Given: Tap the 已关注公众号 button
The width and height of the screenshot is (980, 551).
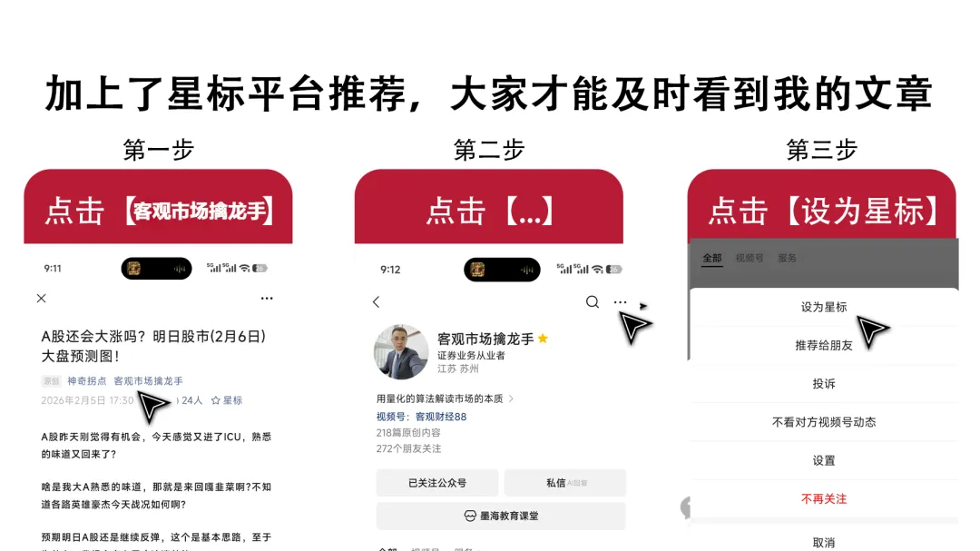Looking at the screenshot, I should [437, 483].
